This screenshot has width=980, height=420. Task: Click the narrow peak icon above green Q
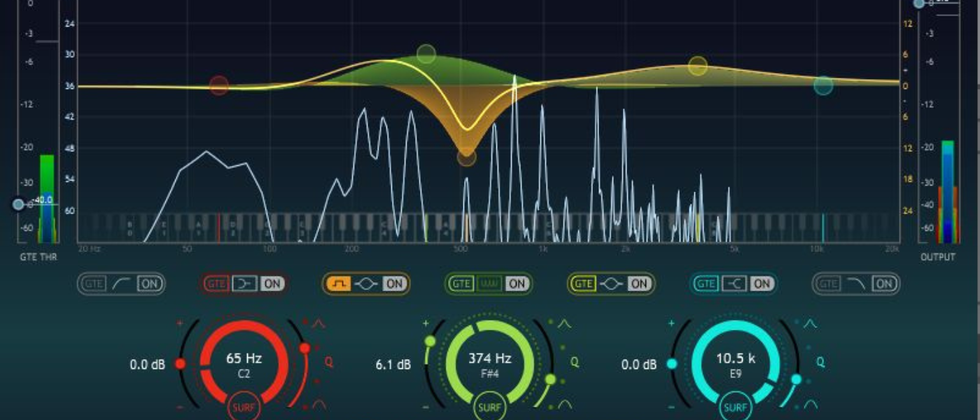click(x=564, y=323)
